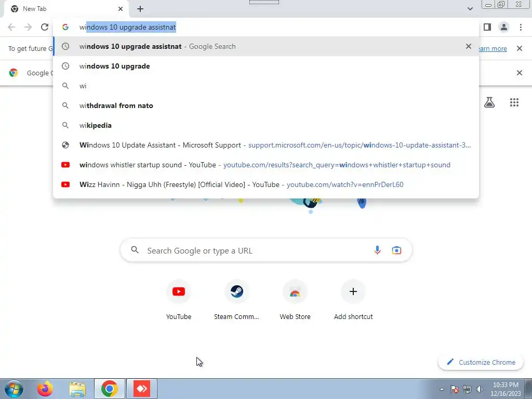Open the network status tray icon
532x399 pixels.
(x=467, y=389)
